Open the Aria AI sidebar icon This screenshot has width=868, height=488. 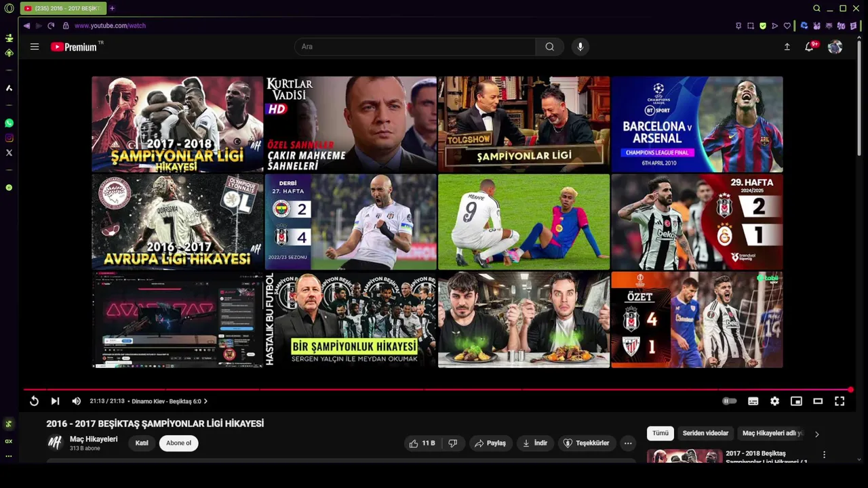click(x=9, y=88)
